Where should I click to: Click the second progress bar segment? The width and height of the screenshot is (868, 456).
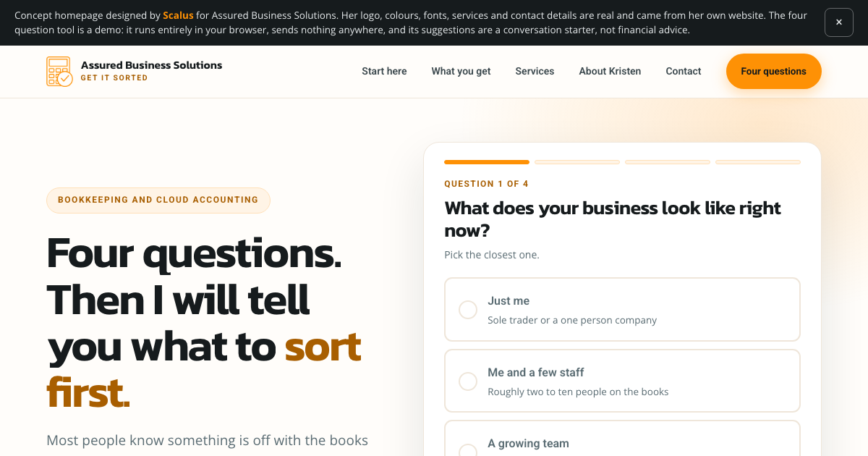(x=577, y=162)
